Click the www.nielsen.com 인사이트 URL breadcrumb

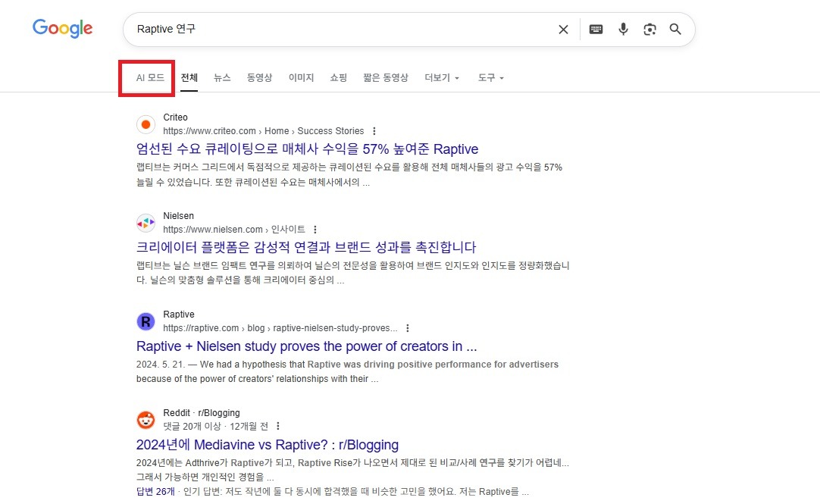coord(233,230)
